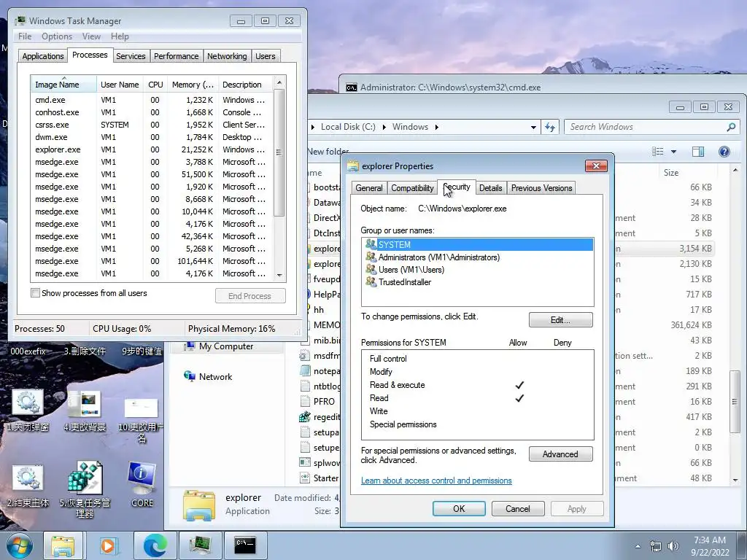Click the change view icon in Explorer
Screen dimensions: 747x560
point(657,152)
